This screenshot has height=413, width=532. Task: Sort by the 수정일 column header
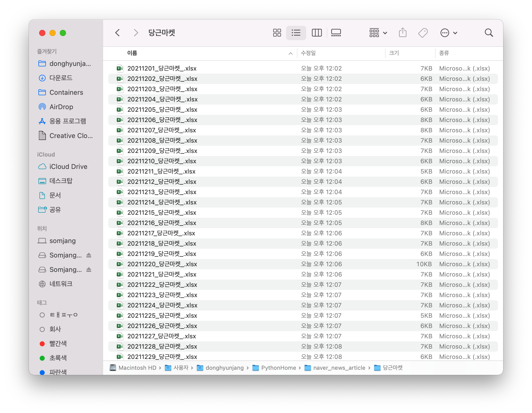click(x=308, y=53)
